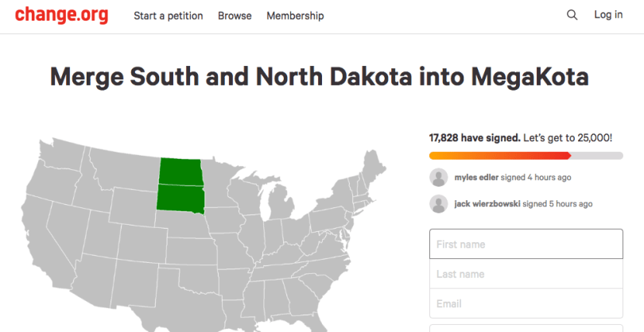Click jack wierzbowski's avatar icon
This screenshot has height=332, width=644.
pos(438,204)
